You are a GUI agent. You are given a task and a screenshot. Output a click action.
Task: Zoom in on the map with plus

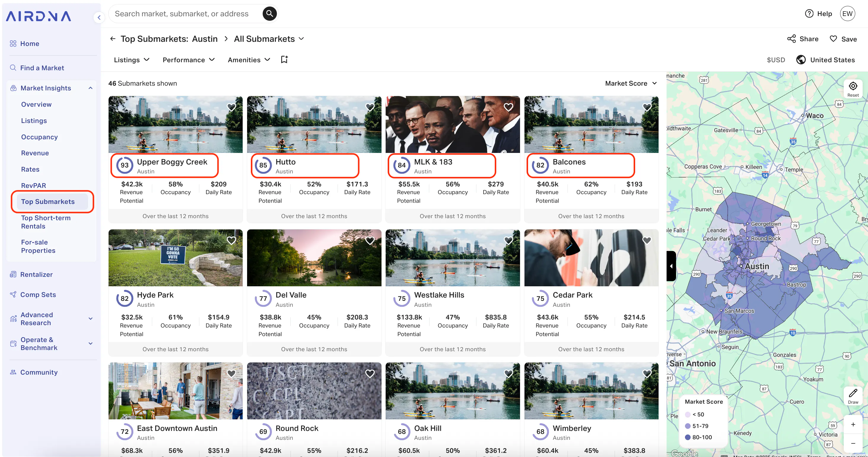click(853, 424)
